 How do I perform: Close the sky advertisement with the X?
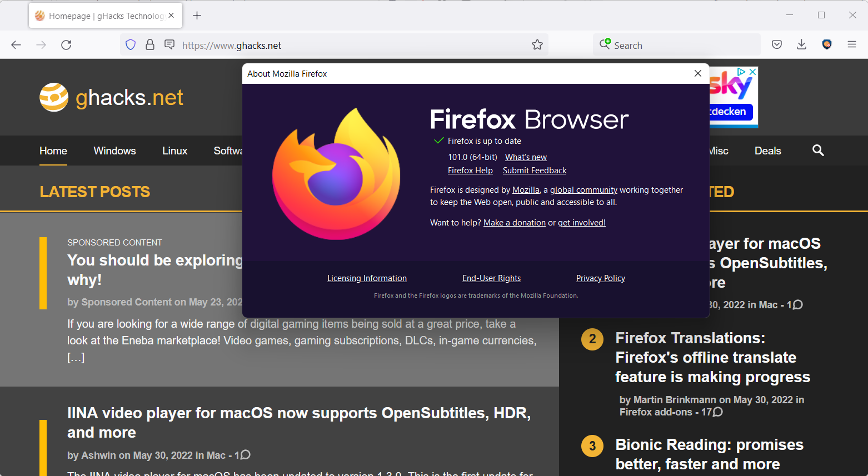coord(752,72)
